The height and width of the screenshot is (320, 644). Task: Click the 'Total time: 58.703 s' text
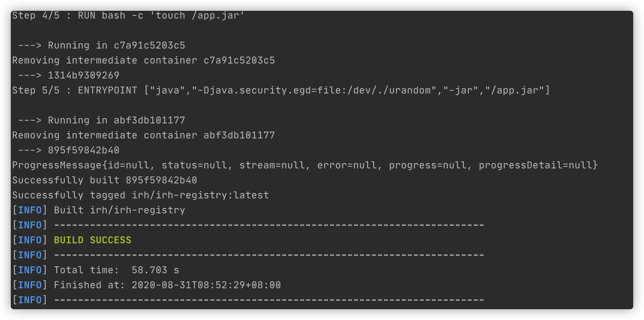tap(116, 270)
